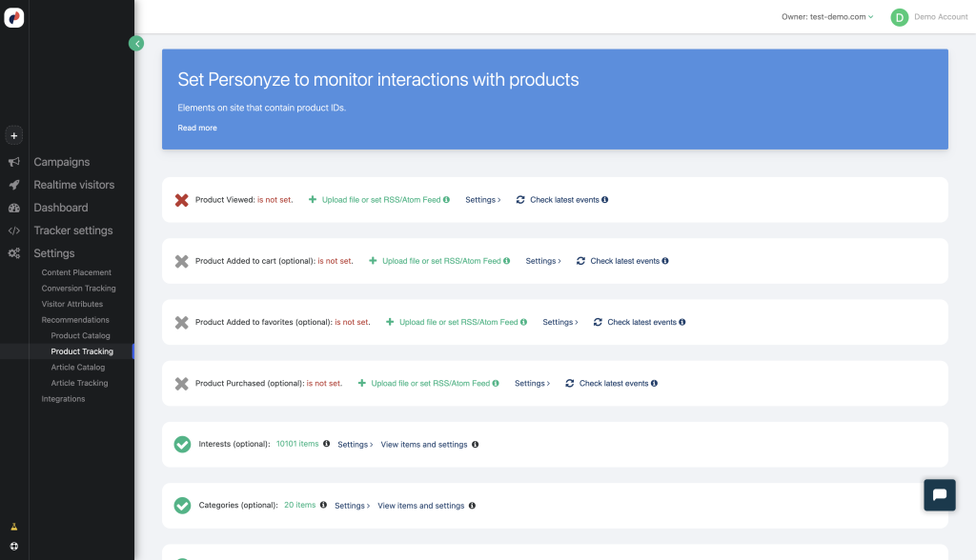
Task: Click info icon next to Product Viewed upload feed
Action: click(x=446, y=200)
